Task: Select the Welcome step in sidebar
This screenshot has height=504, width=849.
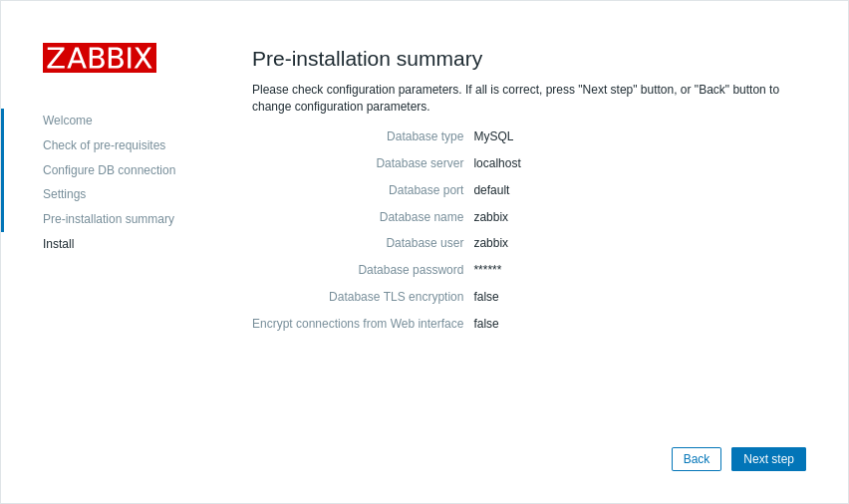Action: click(x=68, y=121)
